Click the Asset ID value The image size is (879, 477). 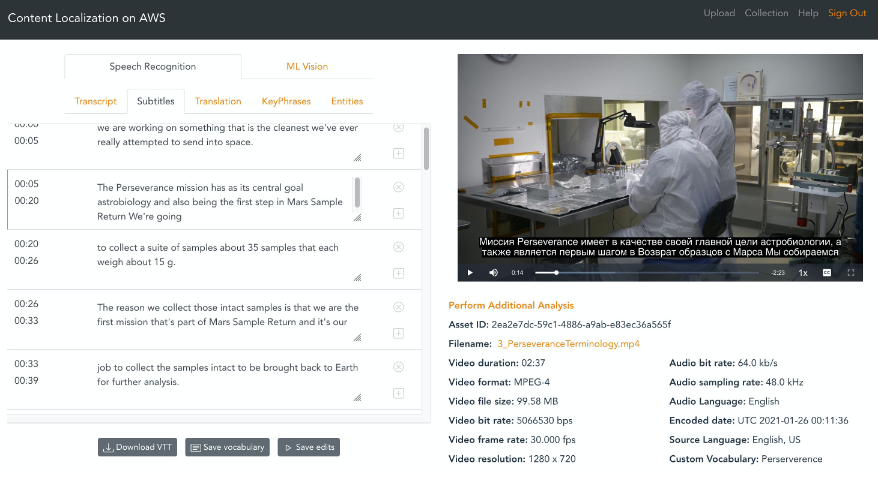(x=581, y=325)
